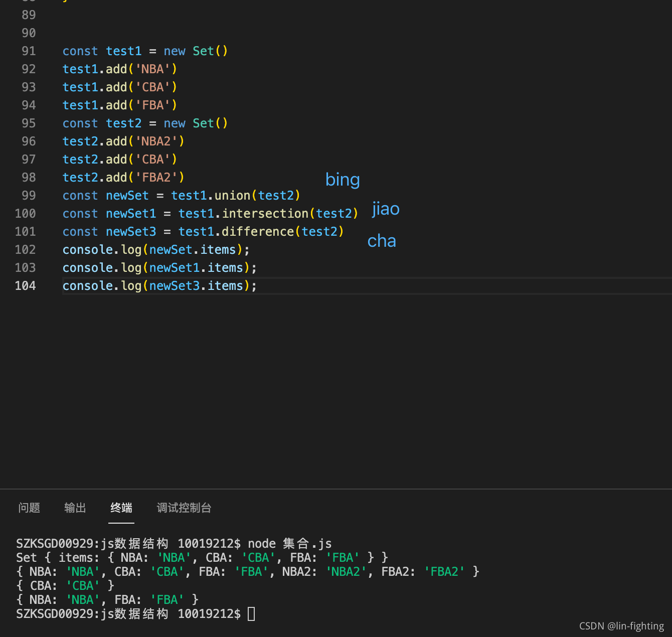
Task: Click test1.add('FBA') code line
Action: tap(120, 105)
